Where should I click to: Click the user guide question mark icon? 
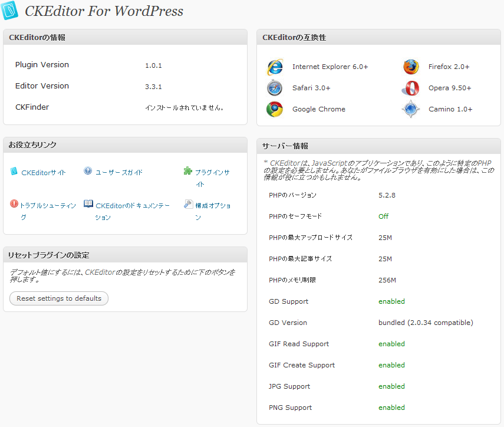88,170
